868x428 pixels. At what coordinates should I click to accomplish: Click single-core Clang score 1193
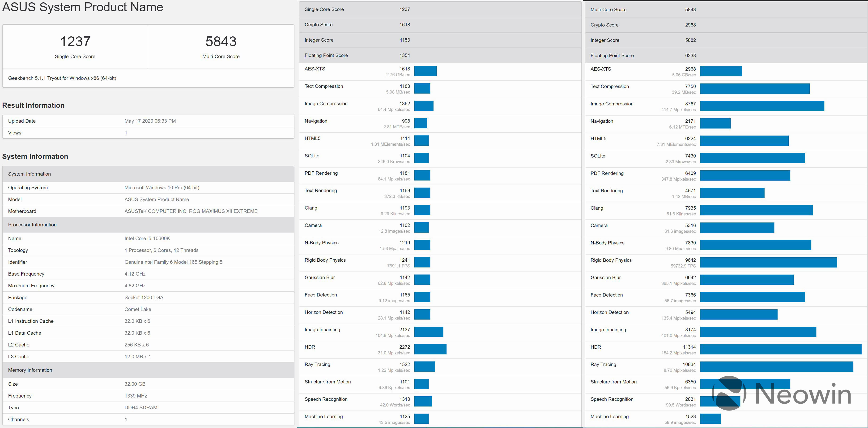coord(405,208)
